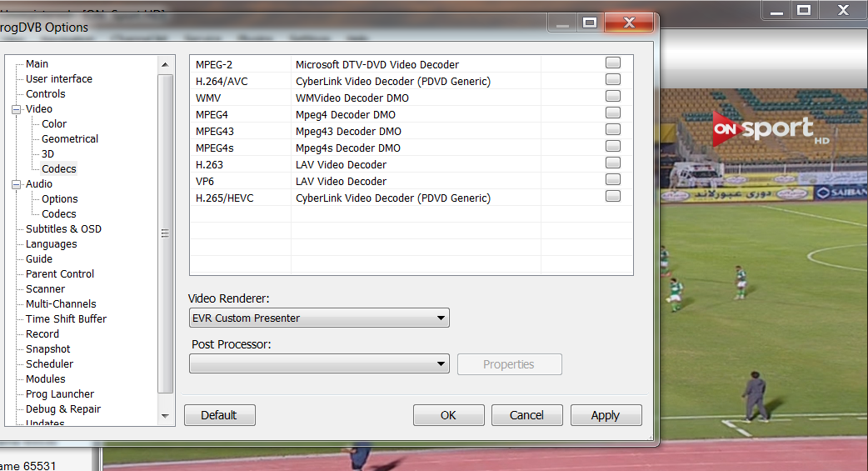Image resolution: width=868 pixels, height=471 pixels.
Task: Open Multi-Channels settings
Action: coord(61,303)
